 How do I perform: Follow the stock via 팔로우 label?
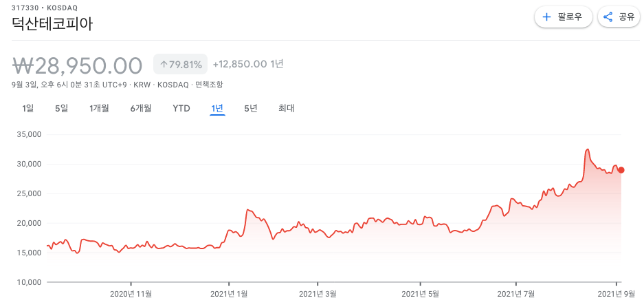pos(570,17)
